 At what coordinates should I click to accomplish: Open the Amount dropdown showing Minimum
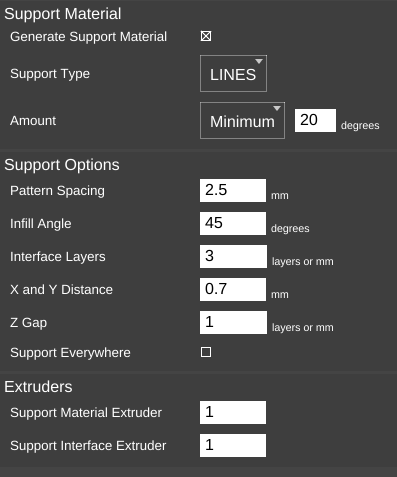(x=242, y=120)
